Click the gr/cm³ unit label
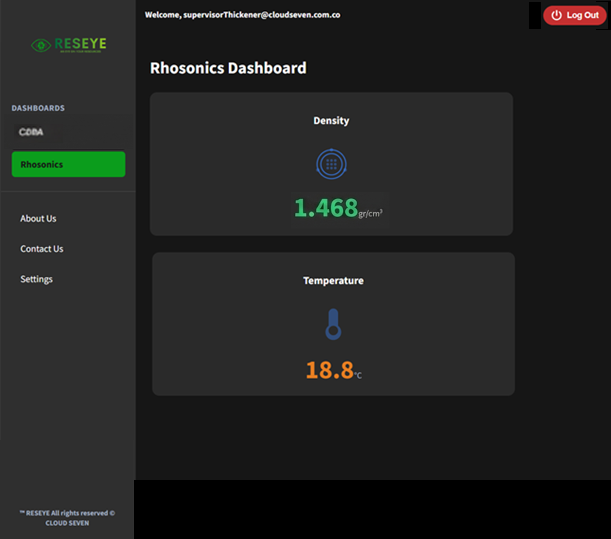 [370, 213]
